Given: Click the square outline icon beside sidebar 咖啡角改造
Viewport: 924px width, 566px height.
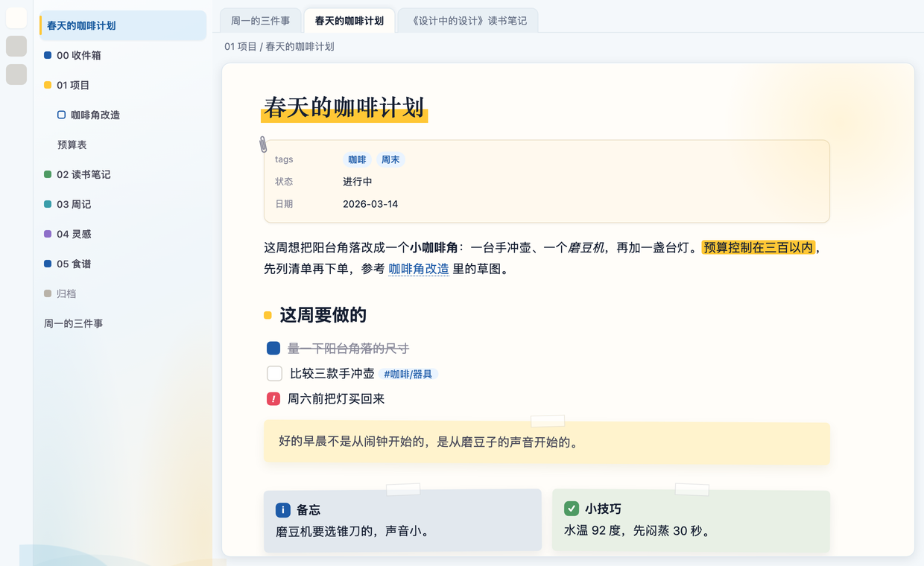Looking at the screenshot, I should [x=61, y=115].
